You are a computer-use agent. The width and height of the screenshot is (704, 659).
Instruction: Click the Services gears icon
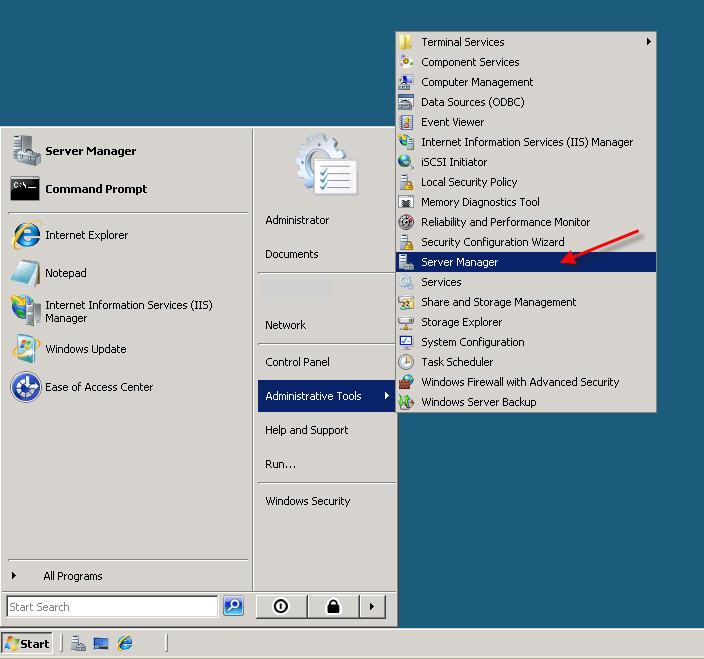(x=406, y=282)
